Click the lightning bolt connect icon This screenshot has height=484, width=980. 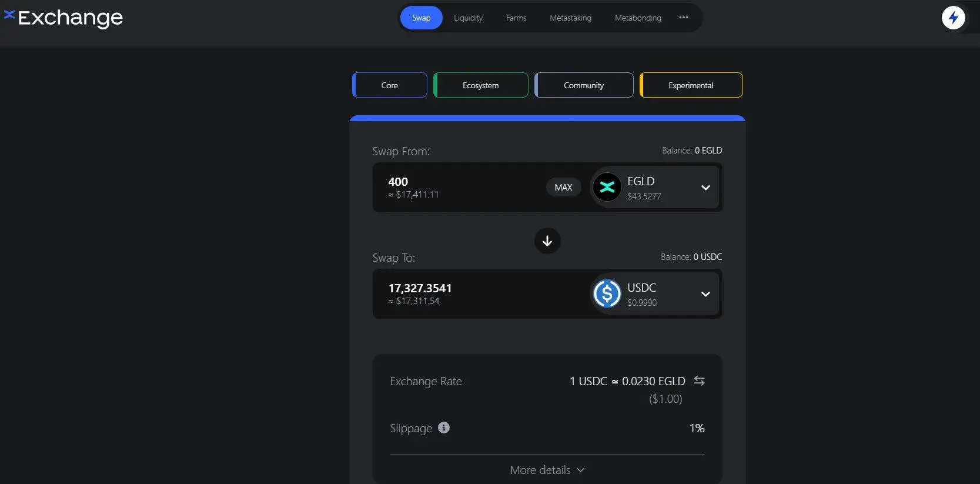pos(953,18)
